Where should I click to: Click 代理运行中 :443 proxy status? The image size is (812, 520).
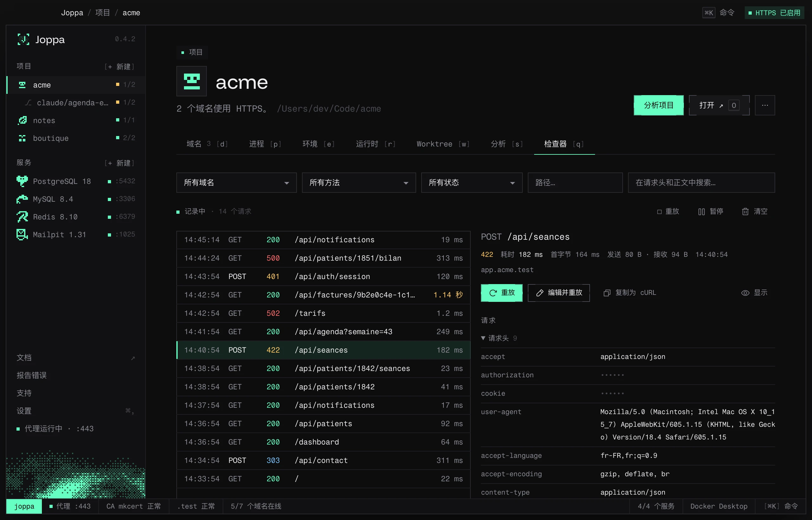(x=55, y=428)
